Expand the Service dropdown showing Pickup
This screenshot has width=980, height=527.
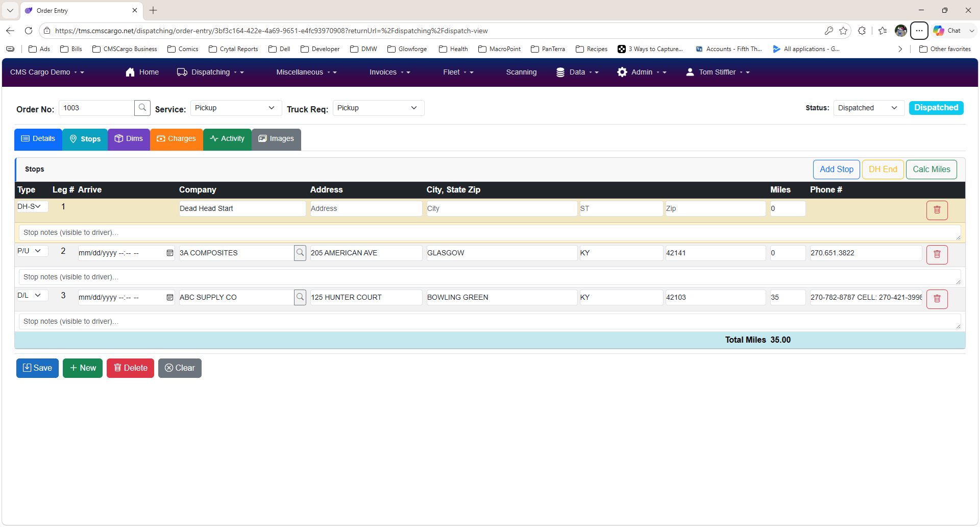point(236,108)
